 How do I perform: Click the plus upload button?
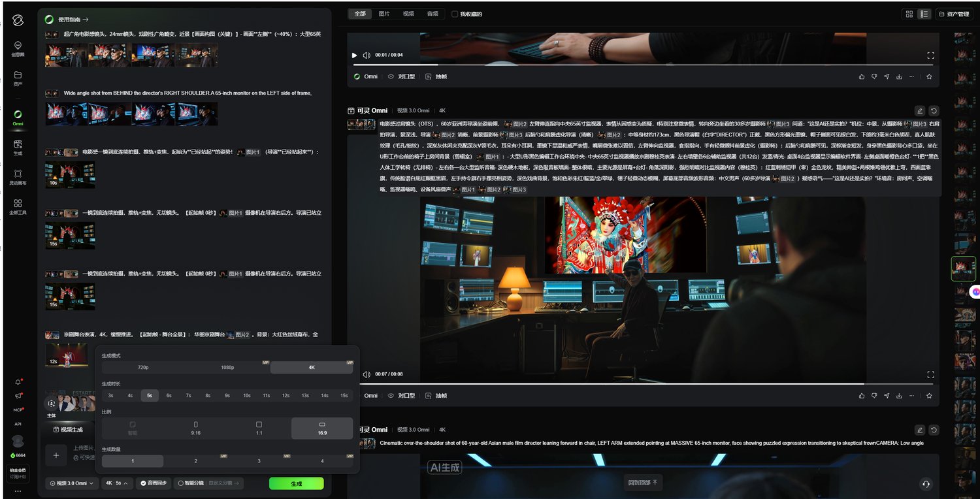(x=56, y=455)
